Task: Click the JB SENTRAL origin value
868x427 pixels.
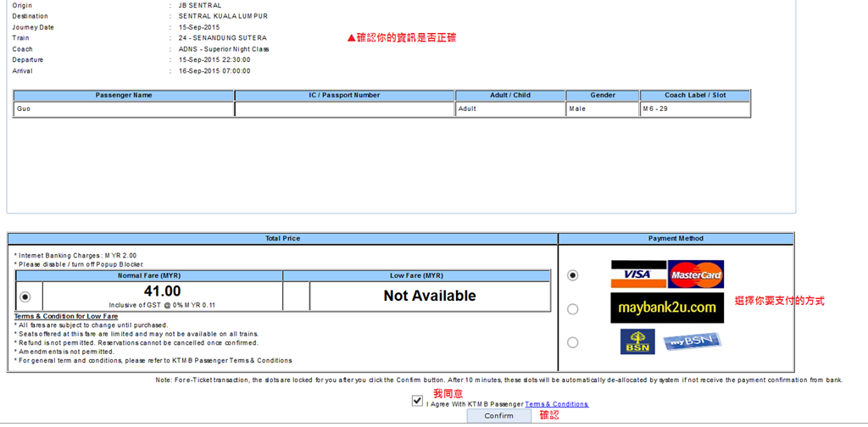Action: [x=200, y=6]
